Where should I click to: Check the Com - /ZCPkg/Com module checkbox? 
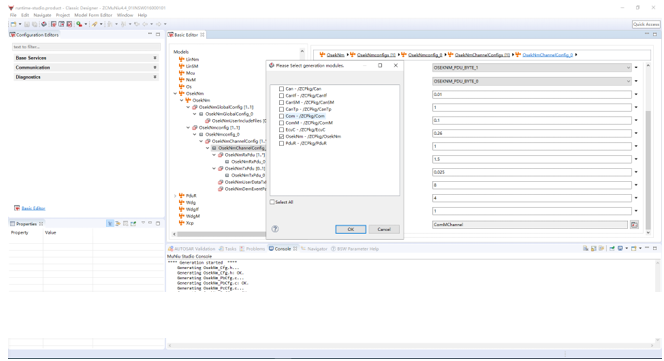pyautogui.click(x=281, y=116)
